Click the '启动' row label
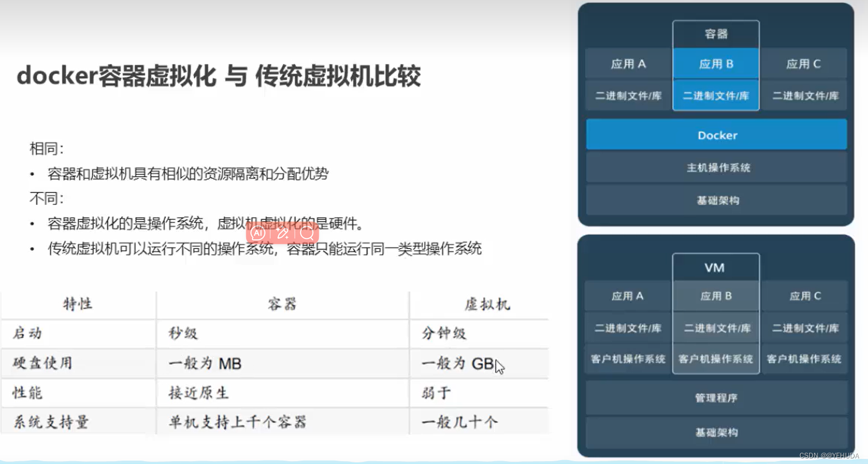Image resolution: width=868 pixels, height=464 pixels. (27, 333)
